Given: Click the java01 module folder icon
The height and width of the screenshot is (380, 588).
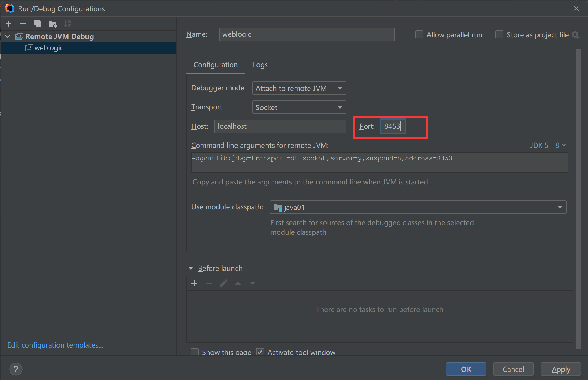Looking at the screenshot, I should [278, 207].
